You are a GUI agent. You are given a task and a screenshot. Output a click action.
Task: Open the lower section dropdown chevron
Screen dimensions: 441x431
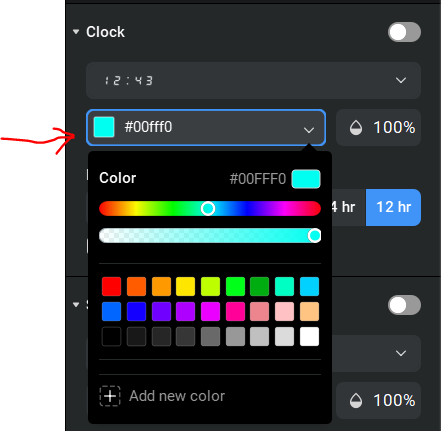(401, 353)
